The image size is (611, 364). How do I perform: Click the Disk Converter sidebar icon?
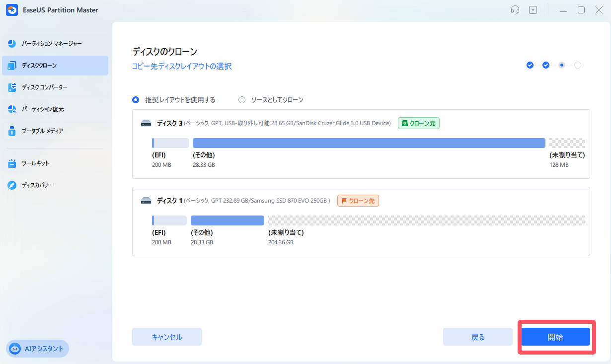(x=12, y=87)
